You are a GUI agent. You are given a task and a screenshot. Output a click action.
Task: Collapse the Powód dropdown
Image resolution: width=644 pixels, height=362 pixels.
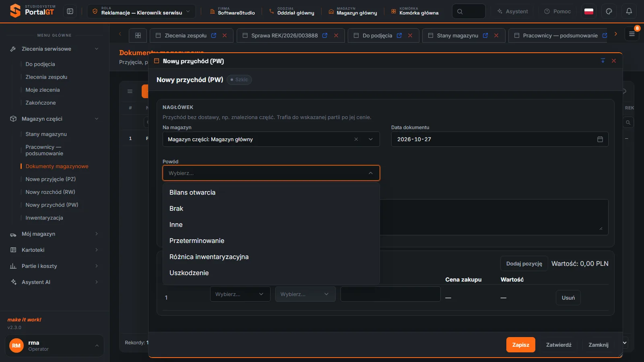pos(371,173)
